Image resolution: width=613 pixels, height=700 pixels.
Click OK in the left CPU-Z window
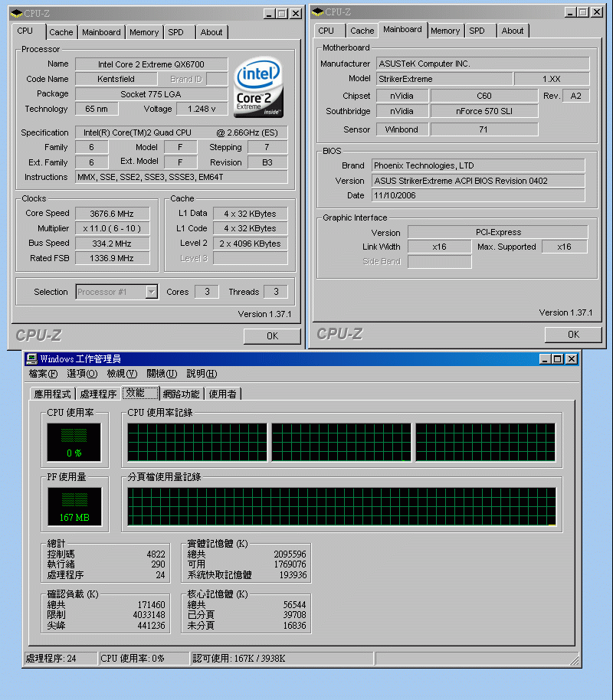[x=272, y=336]
